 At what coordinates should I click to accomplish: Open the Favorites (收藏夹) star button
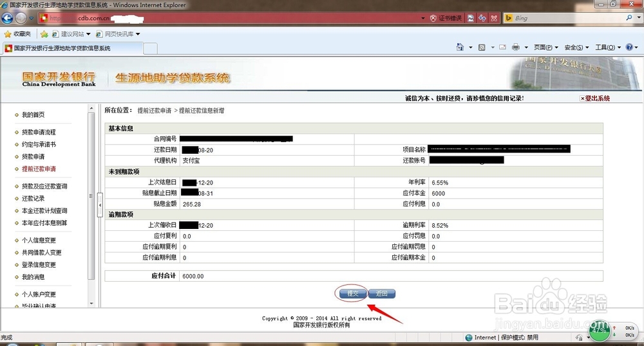pyautogui.click(x=17, y=34)
